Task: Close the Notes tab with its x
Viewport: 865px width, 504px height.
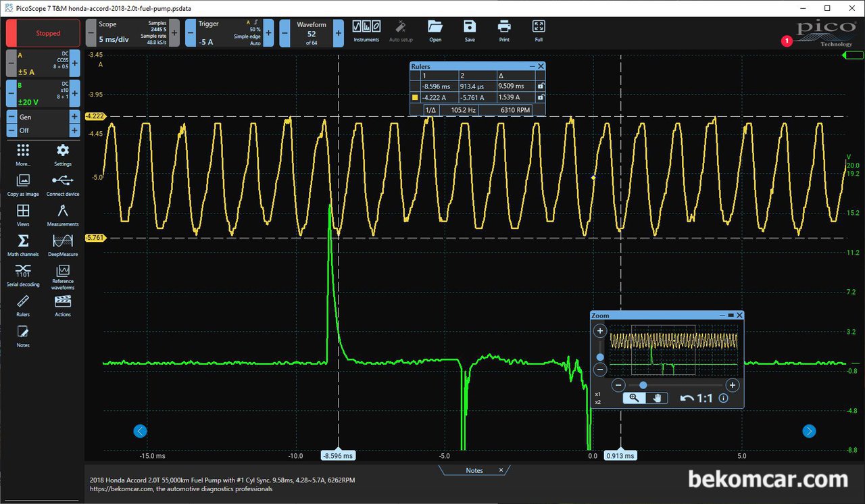Action: [x=501, y=470]
